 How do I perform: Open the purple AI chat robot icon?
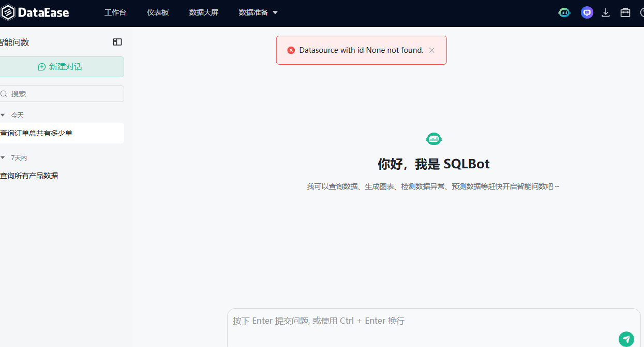(587, 12)
